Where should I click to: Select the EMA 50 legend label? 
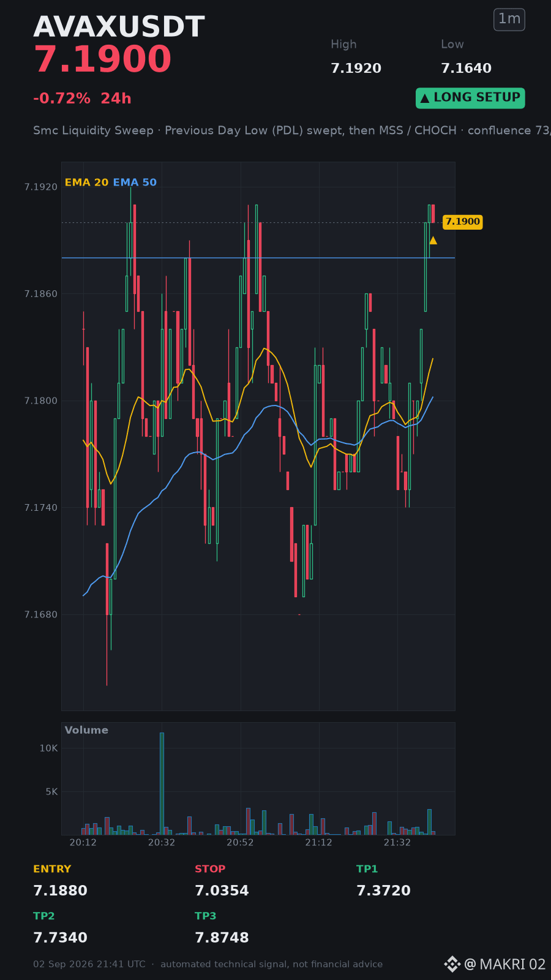(x=135, y=183)
